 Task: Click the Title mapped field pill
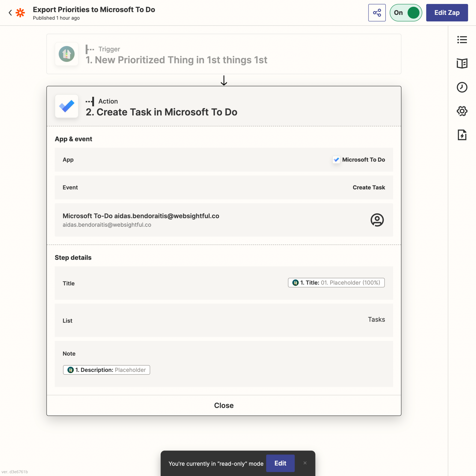(336, 283)
